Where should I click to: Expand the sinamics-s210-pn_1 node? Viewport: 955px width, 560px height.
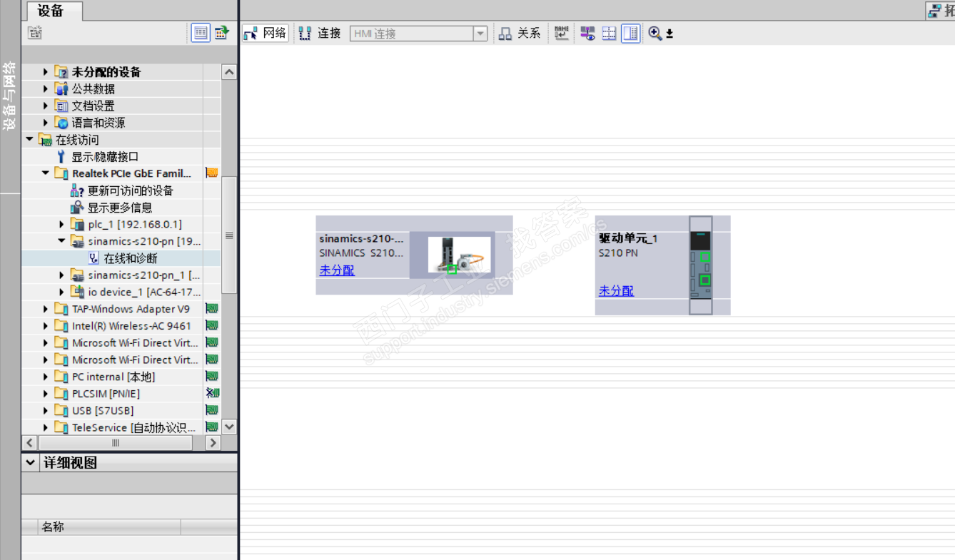pyautogui.click(x=62, y=275)
